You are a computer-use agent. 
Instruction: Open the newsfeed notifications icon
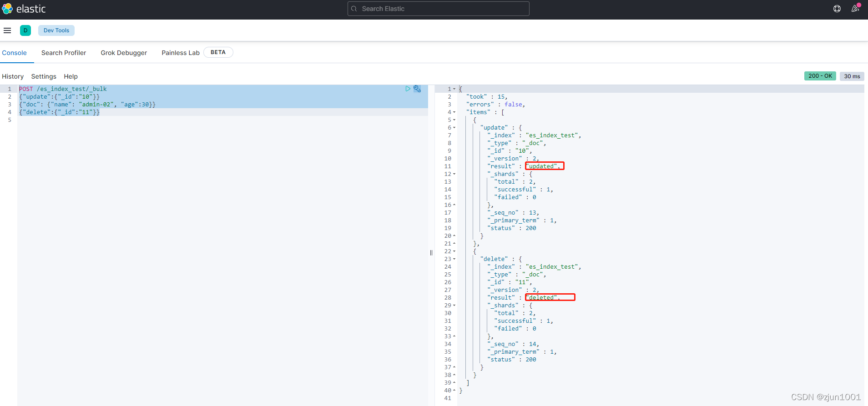click(x=855, y=9)
